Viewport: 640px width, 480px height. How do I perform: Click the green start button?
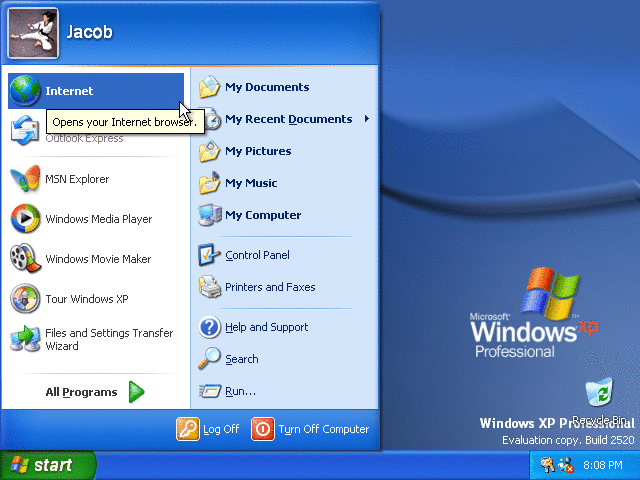(47, 465)
